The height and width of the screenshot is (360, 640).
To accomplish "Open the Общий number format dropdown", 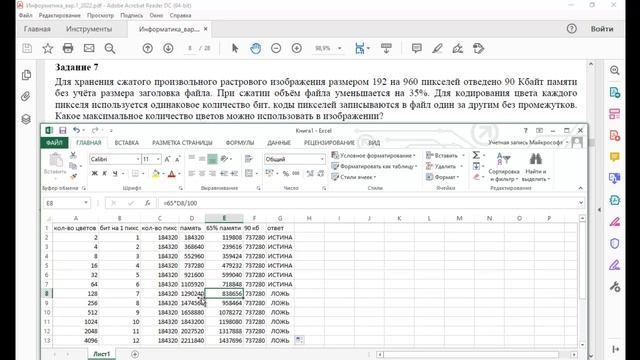I will pos(322,159).
